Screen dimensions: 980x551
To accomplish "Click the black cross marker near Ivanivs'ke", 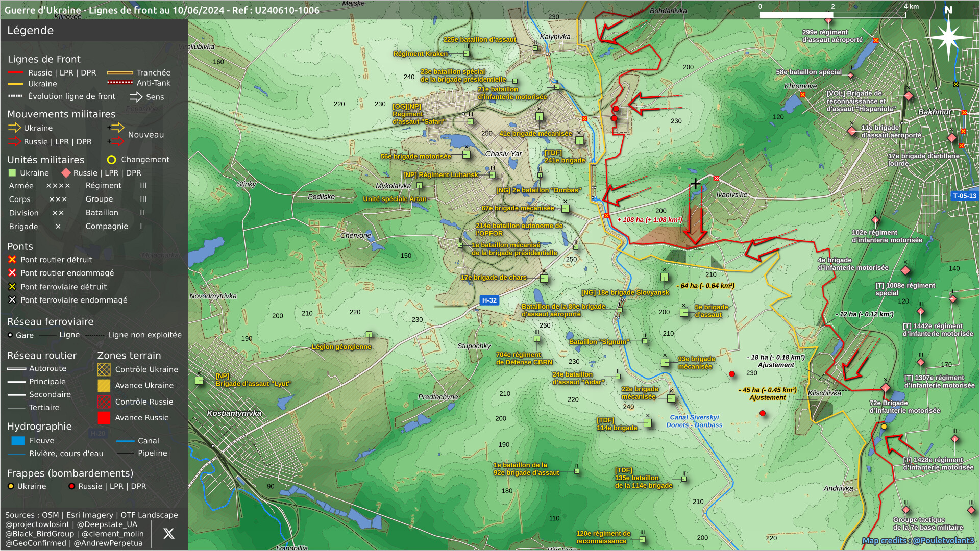I will click(695, 183).
